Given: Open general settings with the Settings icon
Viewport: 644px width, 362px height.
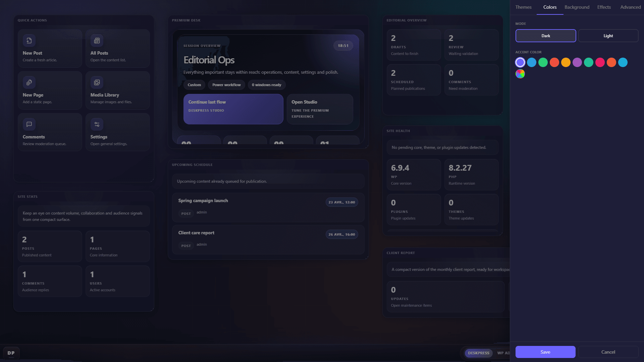Looking at the screenshot, I should pyautogui.click(x=97, y=124).
